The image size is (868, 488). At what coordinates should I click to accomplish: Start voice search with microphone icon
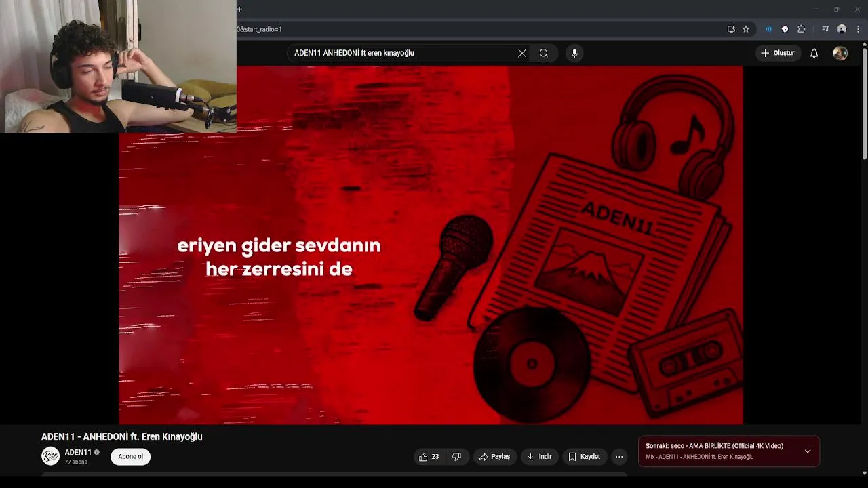574,53
